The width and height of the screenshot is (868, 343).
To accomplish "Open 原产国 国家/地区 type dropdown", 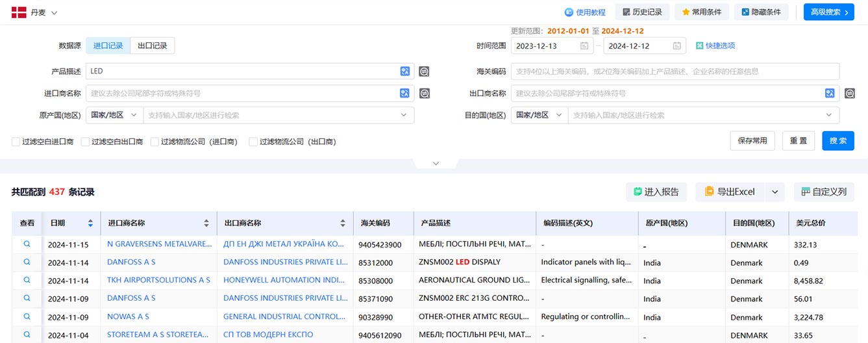I will tap(114, 115).
